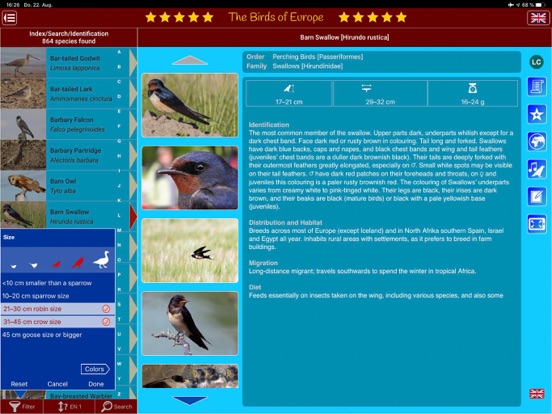Click the 16–24 g weight value
This screenshot has width=552, height=414.
[472, 102]
